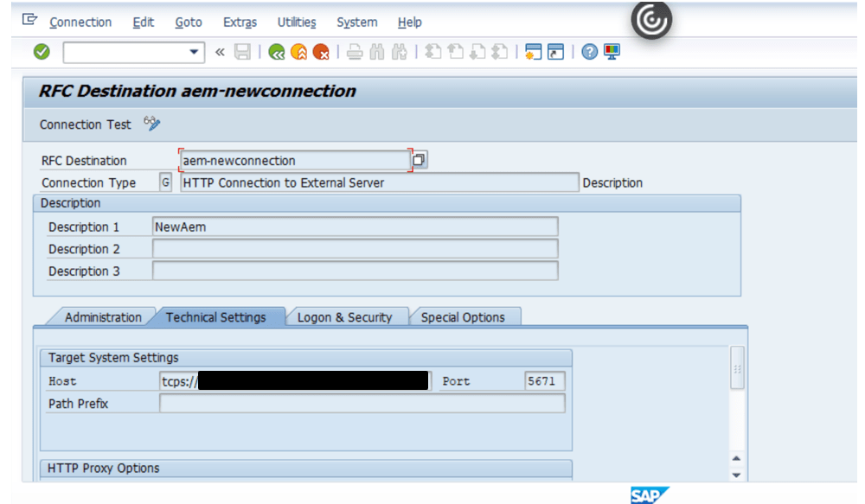Click the orange Exit icon
Screen dimensions: 865x504
point(298,52)
